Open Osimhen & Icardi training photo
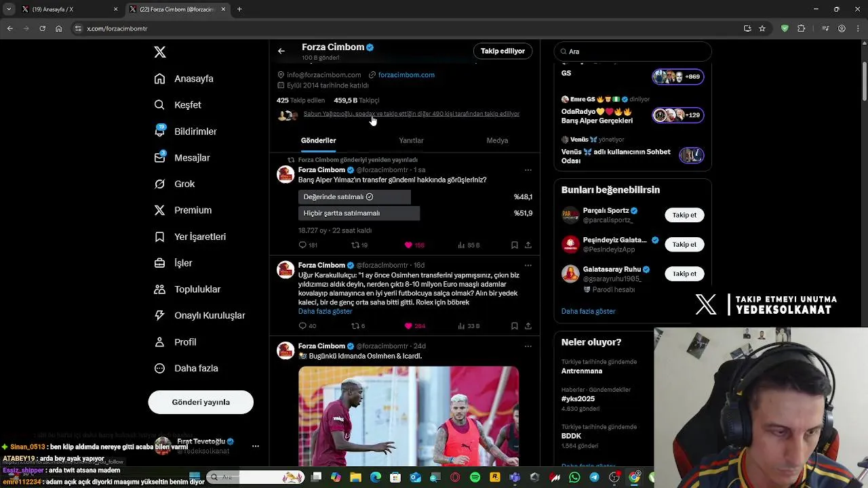The height and width of the screenshot is (488, 868). point(408,415)
